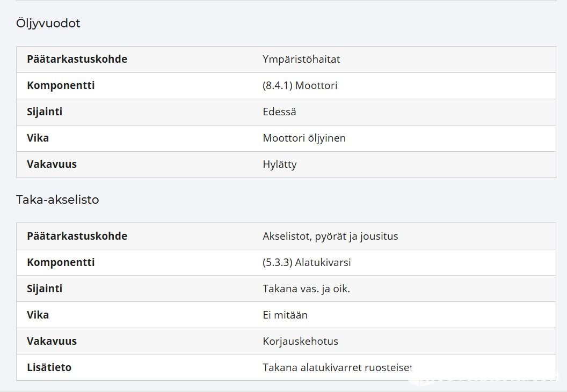Select the Edessä location value
Screen dimensions: 567x392
pos(279,112)
